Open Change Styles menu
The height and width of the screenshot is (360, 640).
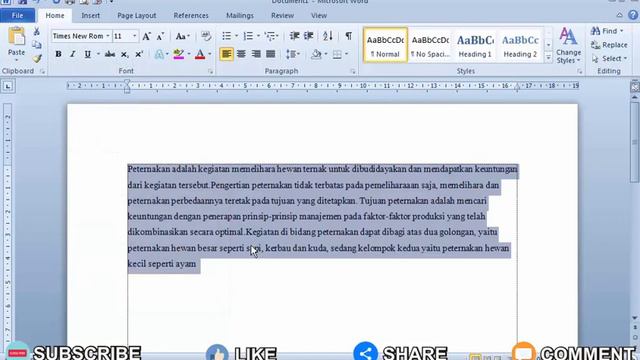pyautogui.click(x=568, y=45)
